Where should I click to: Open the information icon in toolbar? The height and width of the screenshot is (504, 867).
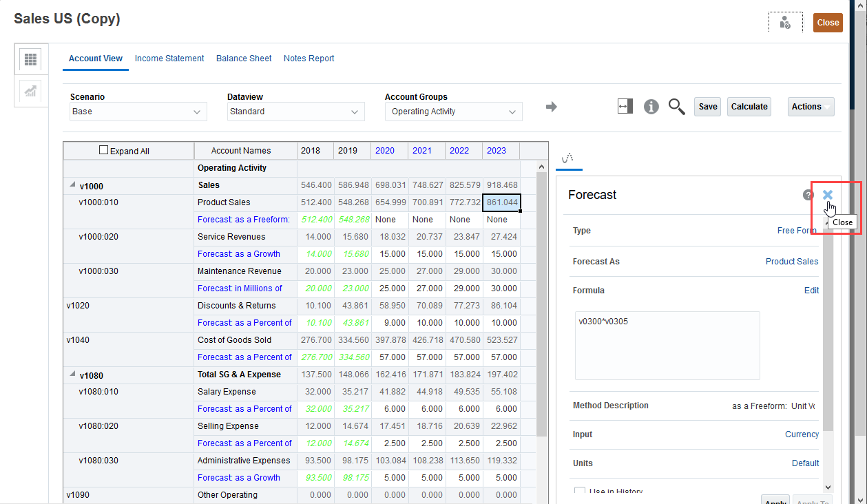pos(651,106)
